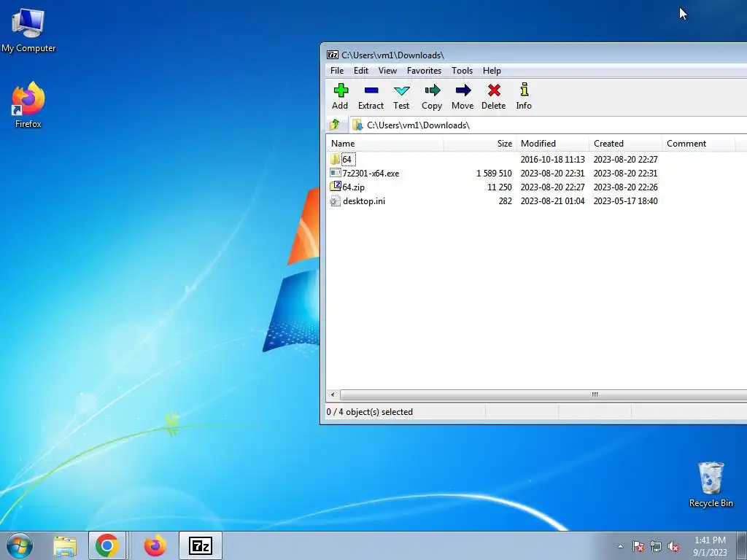Open the View menu
Screen dimensions: 747x560
(387, 71)
